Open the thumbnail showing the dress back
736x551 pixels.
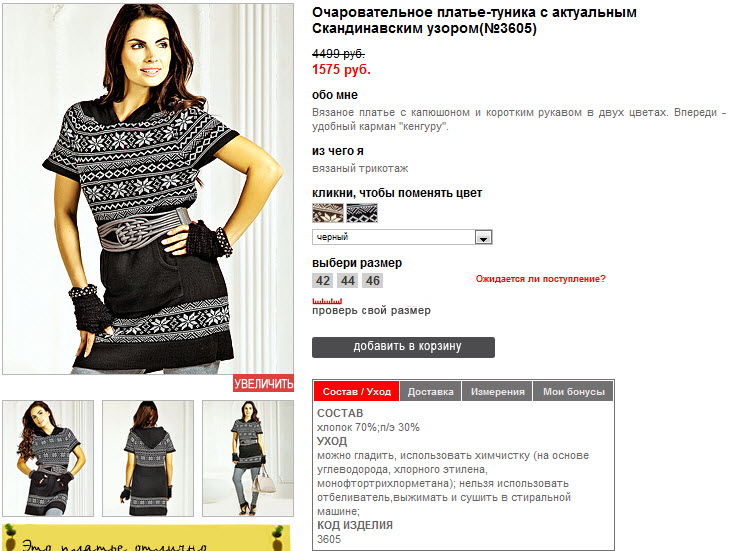148,458
